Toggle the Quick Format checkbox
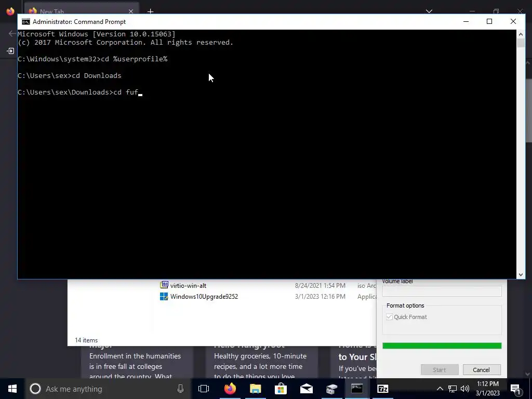The width and height of the screenshot is (532, 399). click(390, 317)
